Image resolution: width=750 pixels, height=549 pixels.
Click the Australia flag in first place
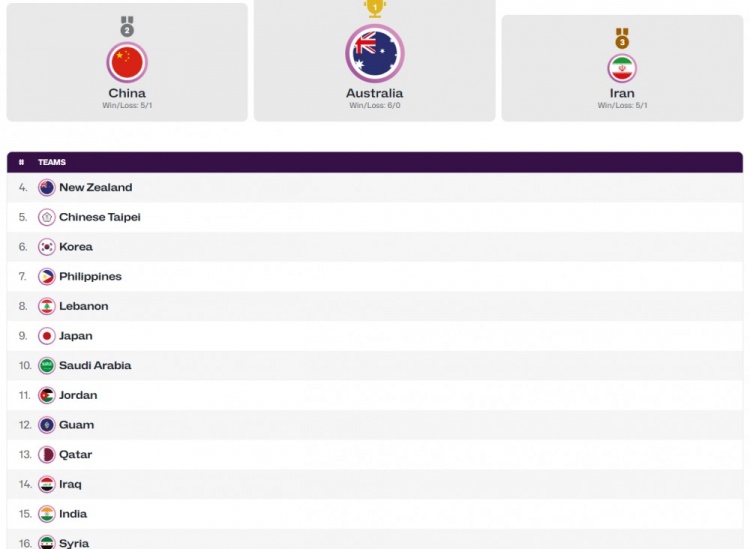(x=374, y=53)
